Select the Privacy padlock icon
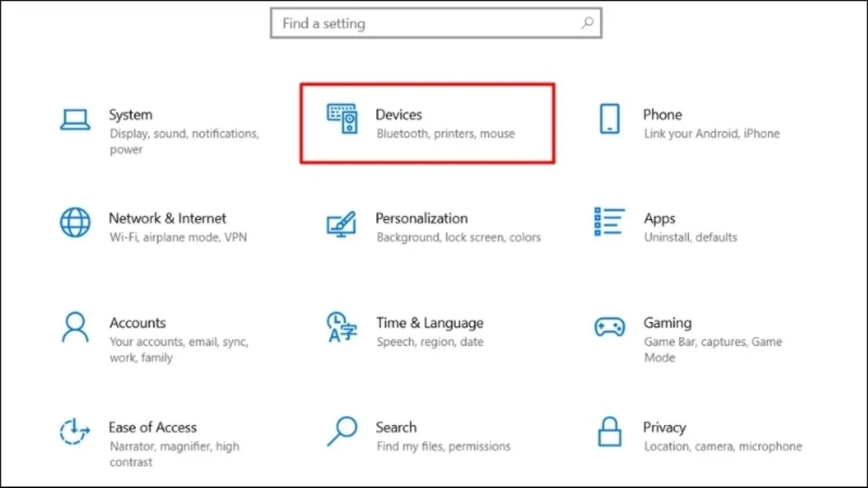 coord(609,432)
